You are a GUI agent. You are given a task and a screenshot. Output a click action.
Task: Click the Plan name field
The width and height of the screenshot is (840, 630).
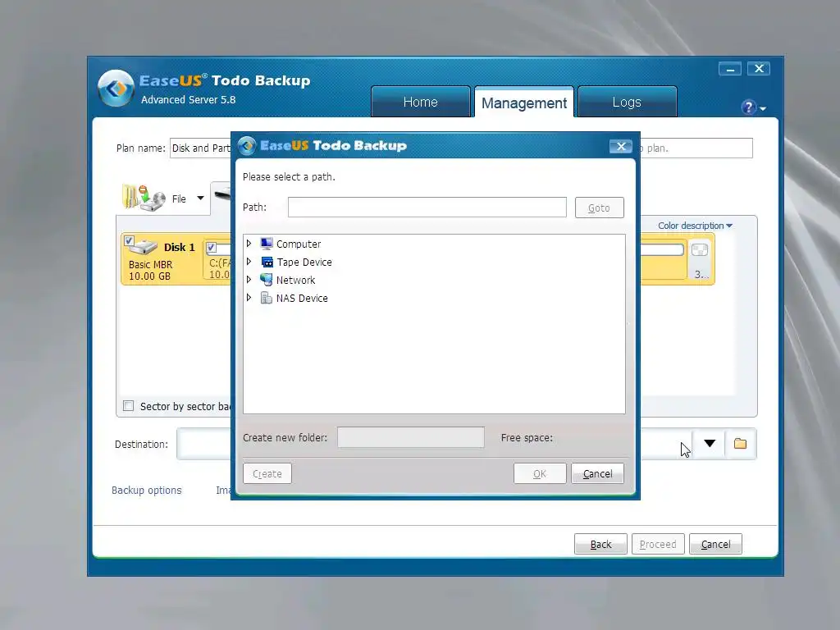(201, 148)
